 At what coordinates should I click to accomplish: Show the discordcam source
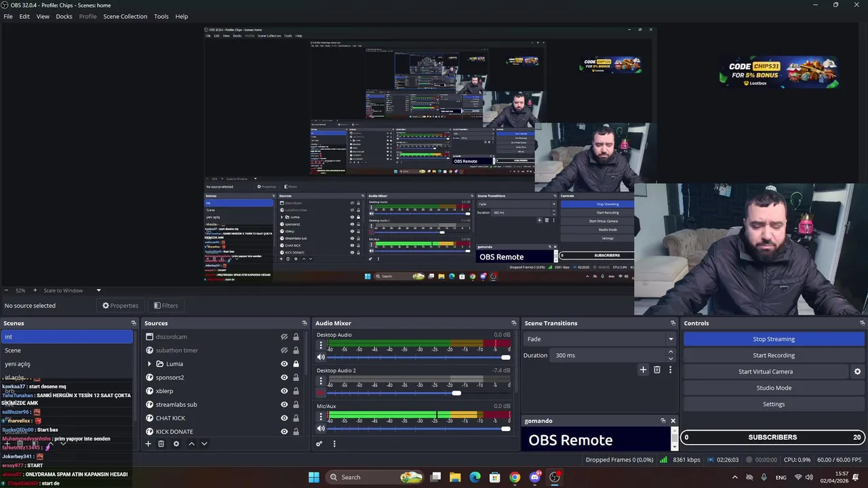(x=284, y=337)
